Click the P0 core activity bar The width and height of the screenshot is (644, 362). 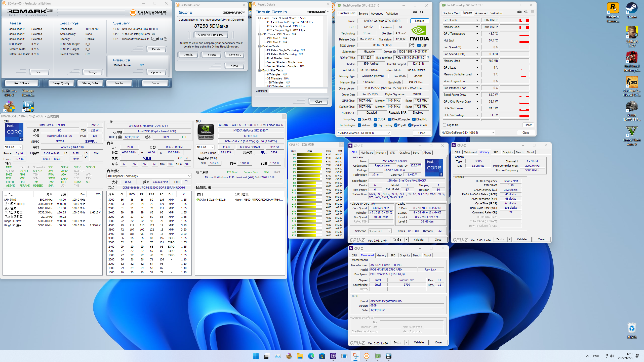(x=309, y=155)
